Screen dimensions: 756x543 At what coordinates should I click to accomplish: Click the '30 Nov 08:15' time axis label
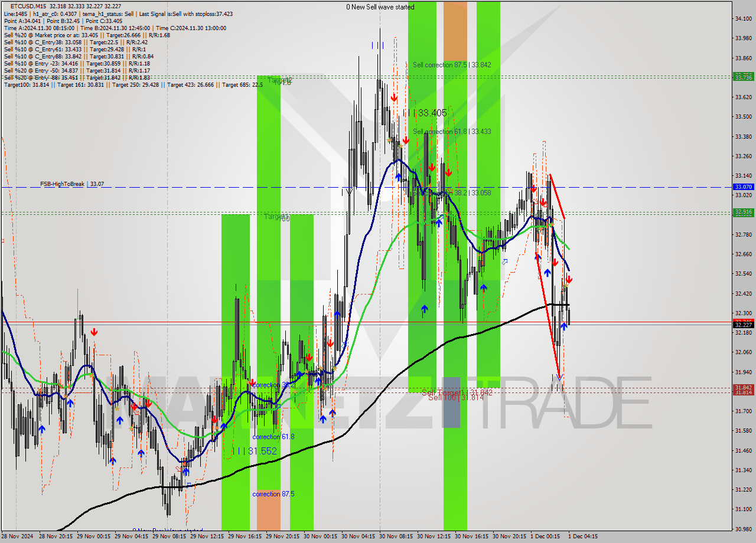[x=395, y=537]
